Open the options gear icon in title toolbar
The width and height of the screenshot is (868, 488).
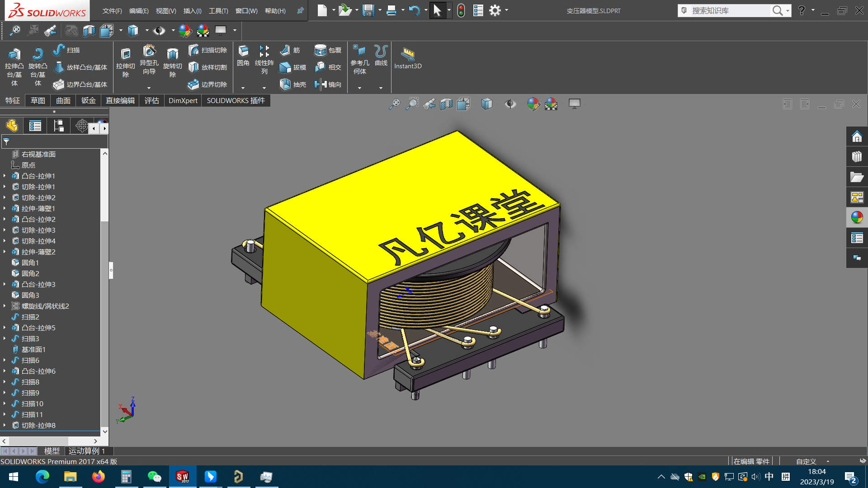tap(495, 10)
